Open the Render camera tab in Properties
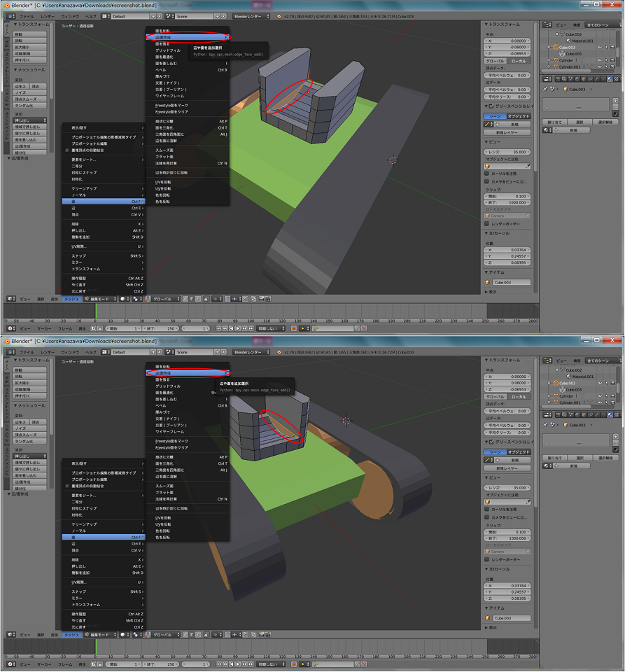 coord(557,79)
